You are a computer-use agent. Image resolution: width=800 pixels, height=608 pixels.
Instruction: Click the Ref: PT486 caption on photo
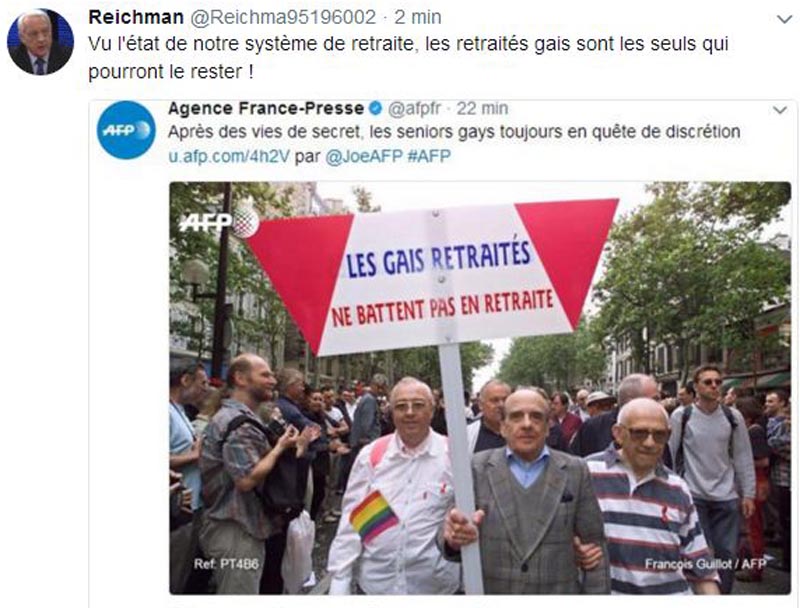(x=226, y=564)
